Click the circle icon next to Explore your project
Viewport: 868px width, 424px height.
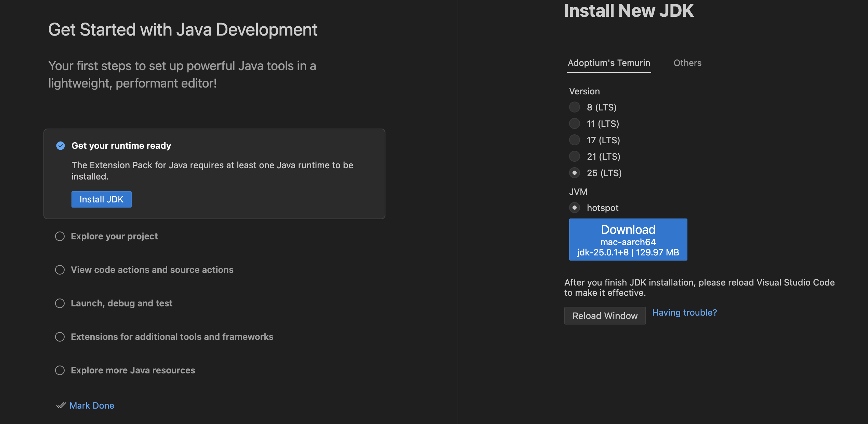(x=60, y=236)
